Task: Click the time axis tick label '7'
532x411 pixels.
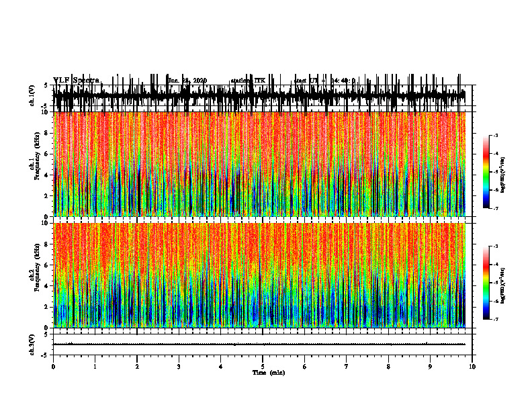Action: click(x=347, y=367)
